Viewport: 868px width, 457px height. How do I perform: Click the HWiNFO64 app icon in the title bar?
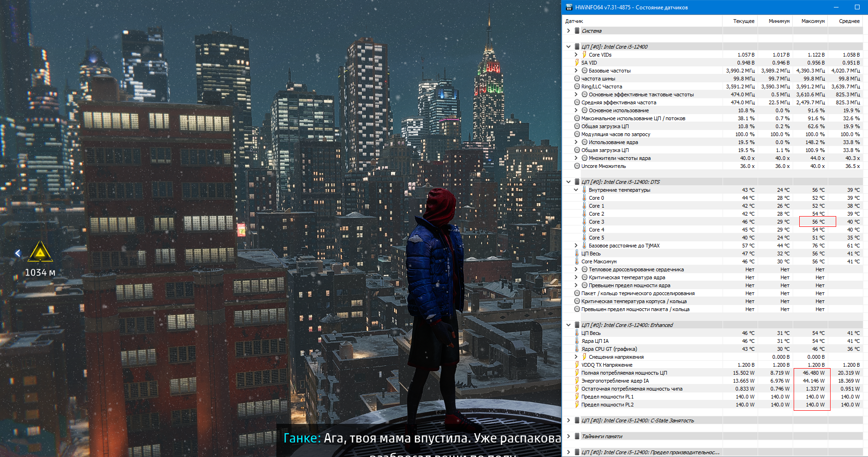click(x=569, y=7)
